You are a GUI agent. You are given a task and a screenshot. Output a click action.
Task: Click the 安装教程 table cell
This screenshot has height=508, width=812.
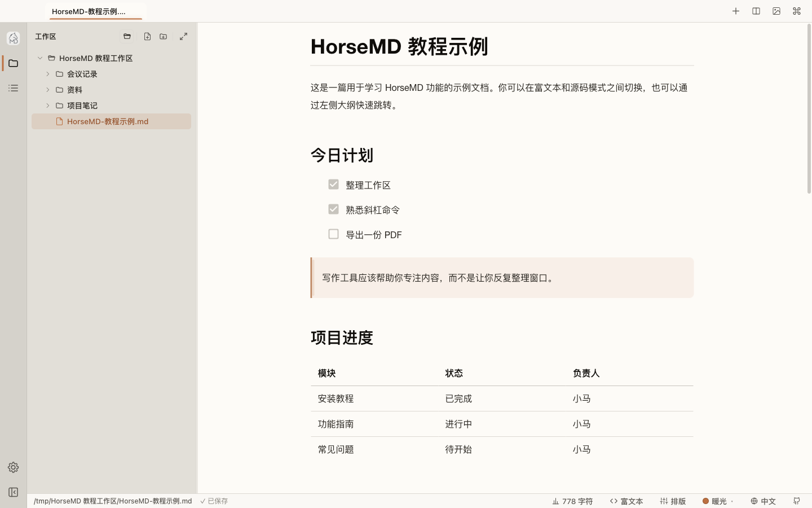374,398
